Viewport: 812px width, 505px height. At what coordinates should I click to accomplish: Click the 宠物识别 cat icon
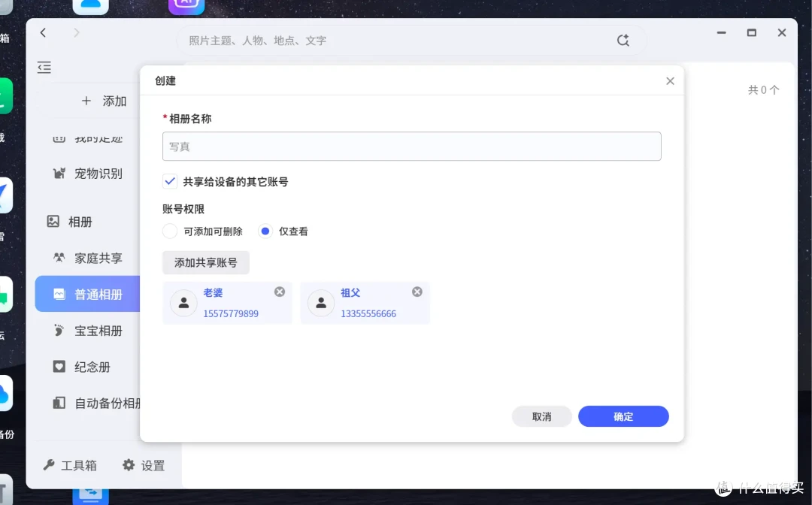tap(59, 174)
